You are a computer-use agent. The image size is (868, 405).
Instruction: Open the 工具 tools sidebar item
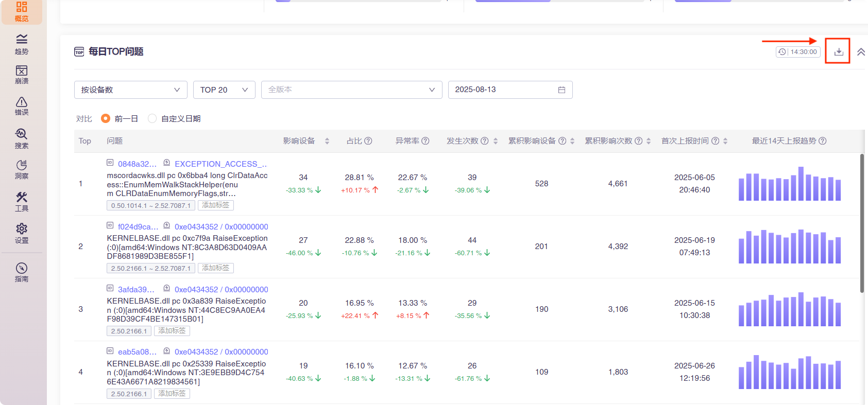(22, 202)
